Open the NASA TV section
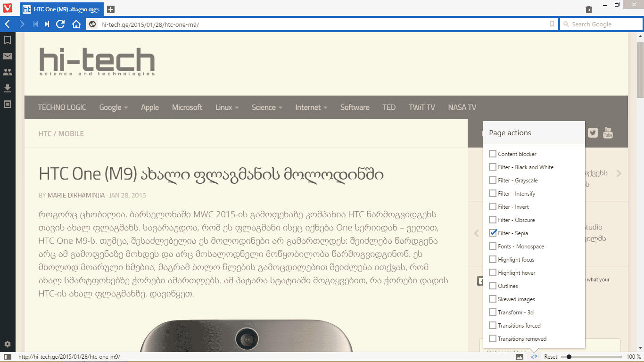Viewport: 644px width, 362px height. (x=462, y=107)
